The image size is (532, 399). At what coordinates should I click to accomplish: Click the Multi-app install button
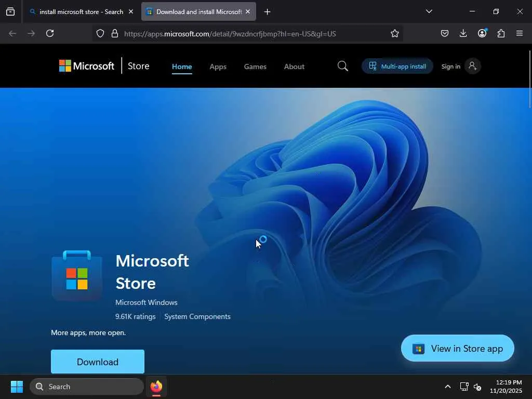(x=397, y=66)
